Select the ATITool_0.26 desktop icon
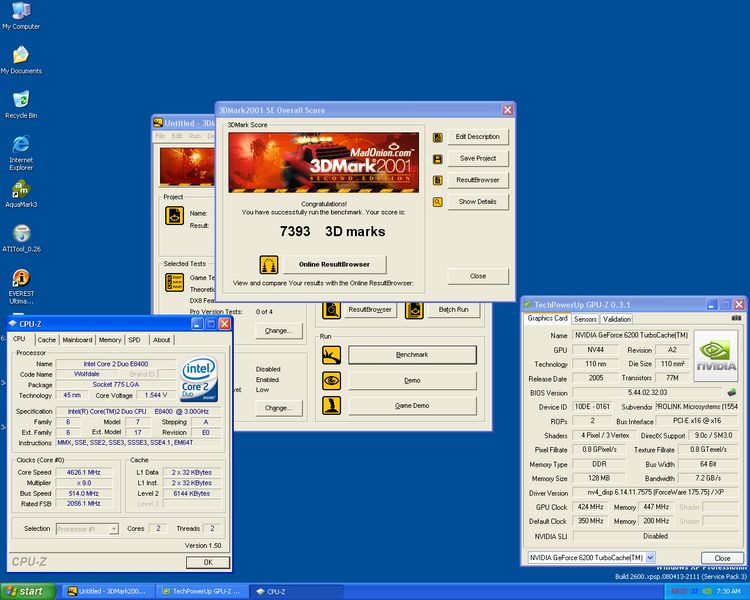The image size is (750, 600). (x=22, y=238)
